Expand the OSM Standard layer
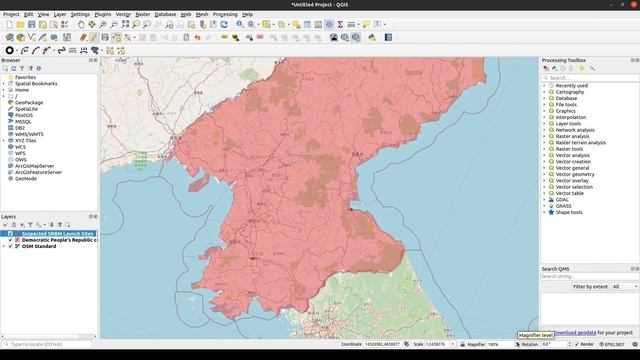640x360 pixels. 4,247
